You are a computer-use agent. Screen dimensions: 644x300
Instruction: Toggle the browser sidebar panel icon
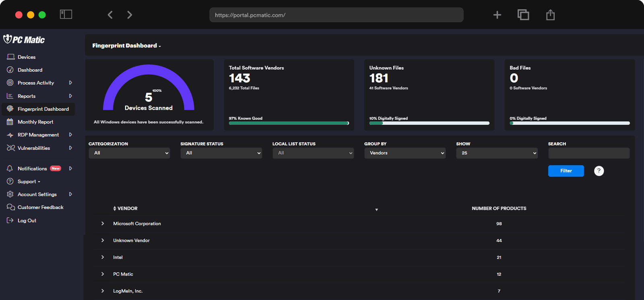click(66, 14)
